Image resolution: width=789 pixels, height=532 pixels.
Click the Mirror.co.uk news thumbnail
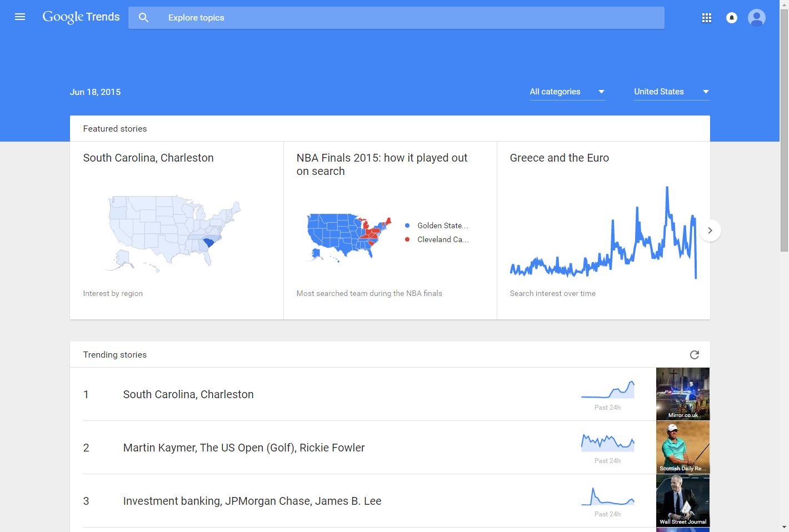(682, 394)
